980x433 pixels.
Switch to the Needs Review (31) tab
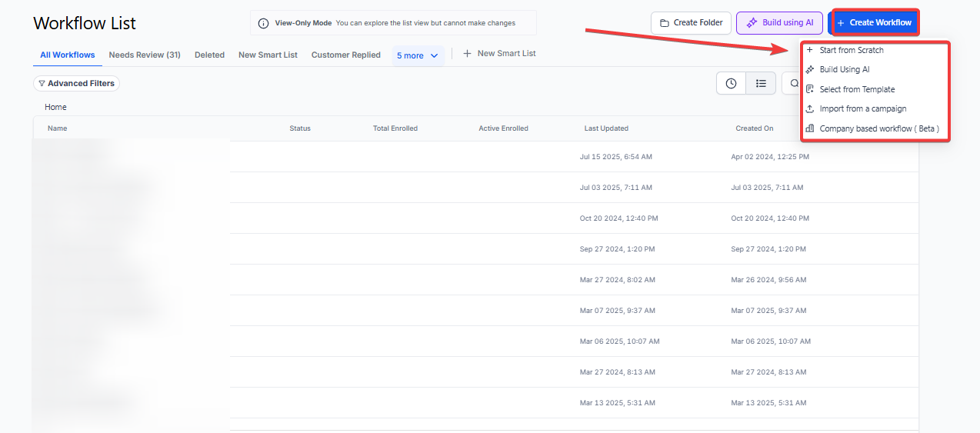145,55
